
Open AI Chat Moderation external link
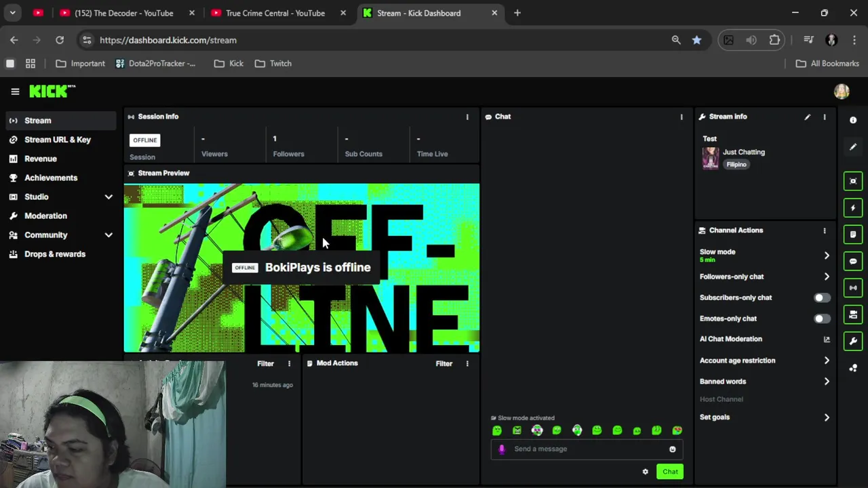pyautogui.click(x=827, y=340)
